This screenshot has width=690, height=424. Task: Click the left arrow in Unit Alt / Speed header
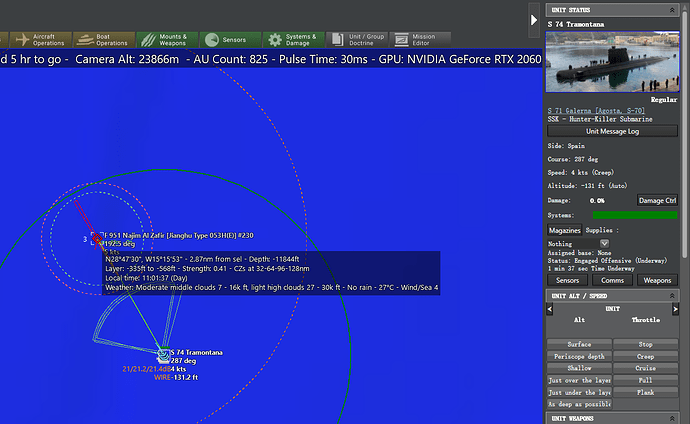[x=550, y=309]
